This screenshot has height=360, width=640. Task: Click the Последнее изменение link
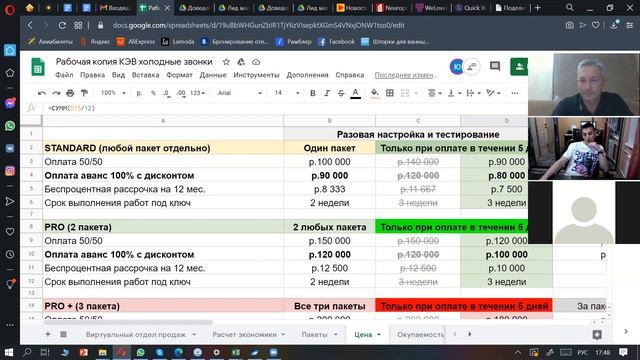point(405,75)
